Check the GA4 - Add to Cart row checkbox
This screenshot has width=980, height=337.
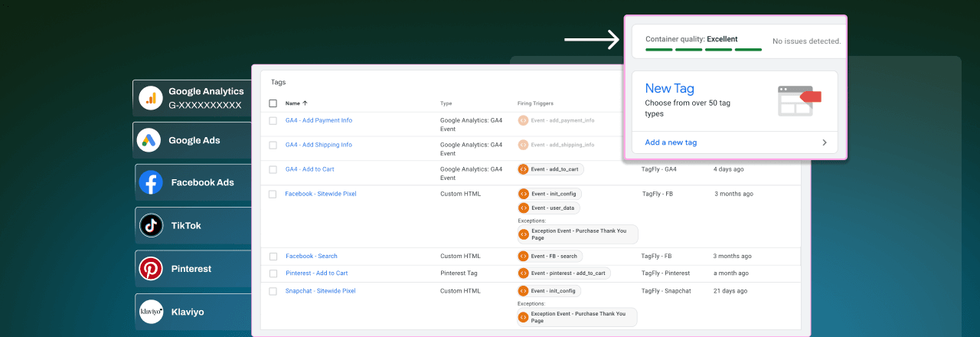tap(273, 169)
